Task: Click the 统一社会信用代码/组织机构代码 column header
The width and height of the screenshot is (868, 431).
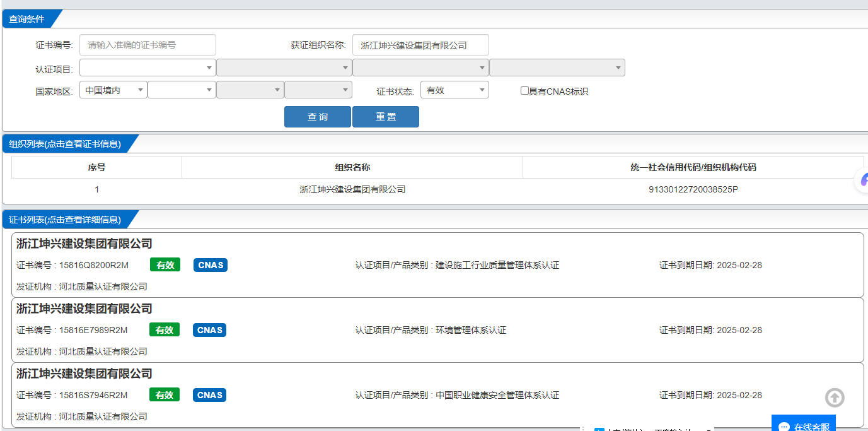Action: coord(693,167)
